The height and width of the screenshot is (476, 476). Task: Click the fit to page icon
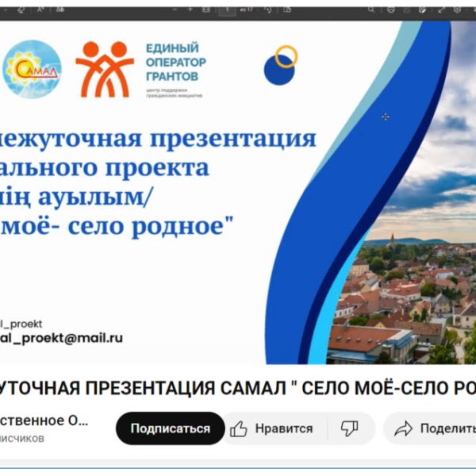click(x=206, y=10)
